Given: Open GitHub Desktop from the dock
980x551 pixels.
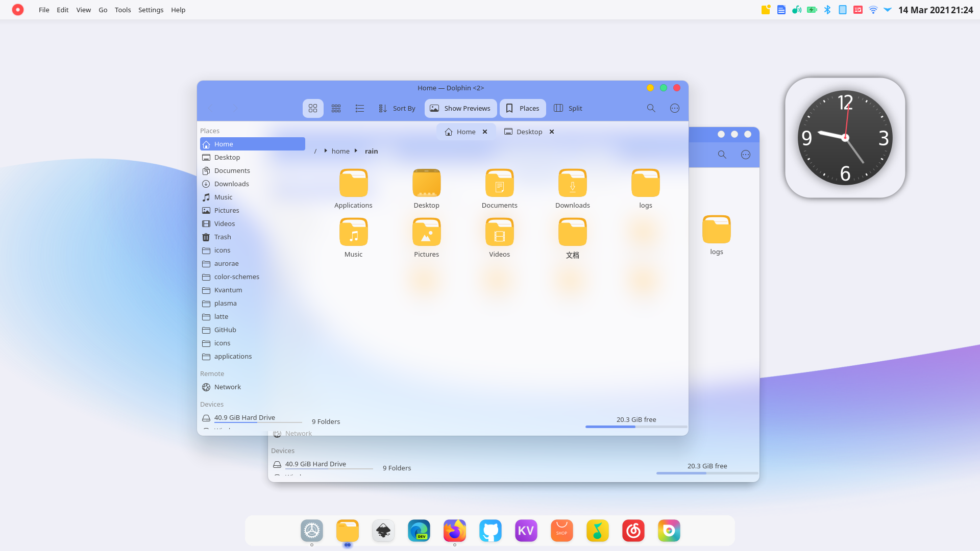Looking at the screenshot, I should (x=490, y=531).
